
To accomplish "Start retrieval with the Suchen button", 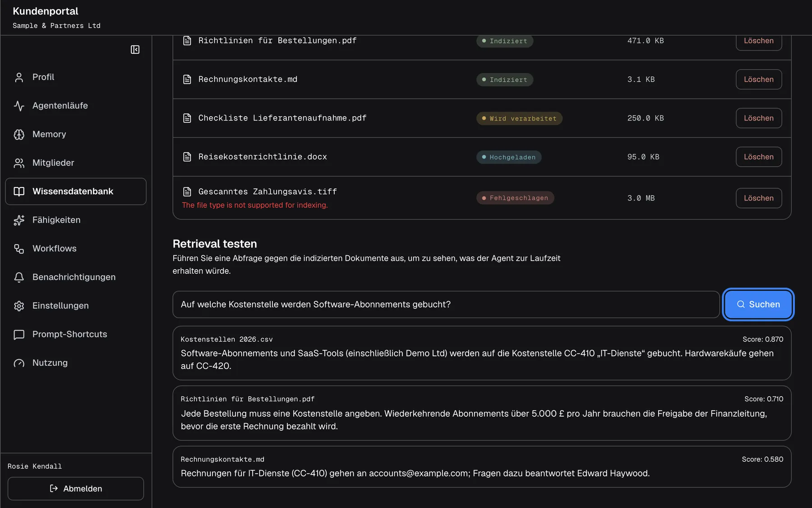I will click(x=758, y=304).
